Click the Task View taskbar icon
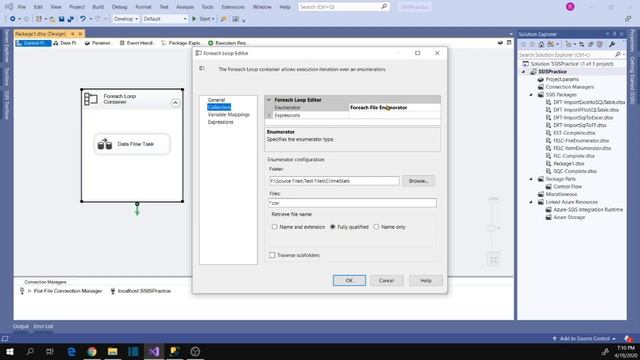The height and width of the screenshot is (360, 640). point(50,351)
